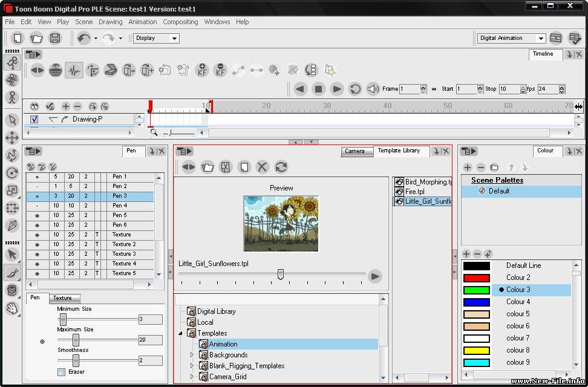
Task: Enable the Eraser checkbox
Action: click(x=61, y=372)
